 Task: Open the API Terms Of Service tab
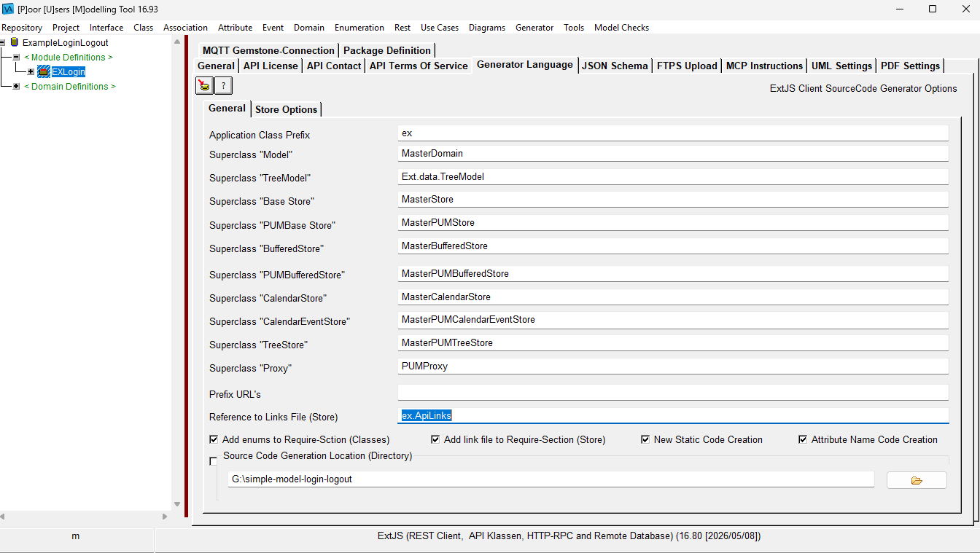point(419,66)
